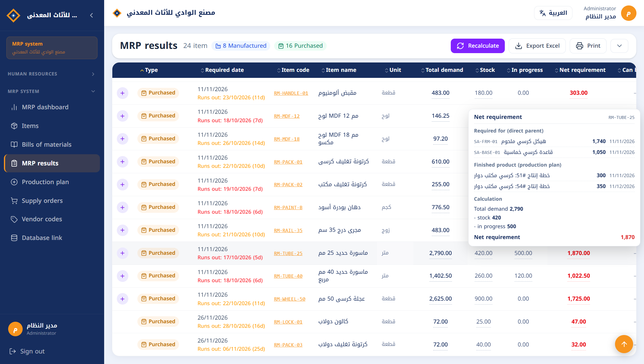Sort by Item code column header
The height and width of the screenshot is (364, 644).
pos(293,70)
